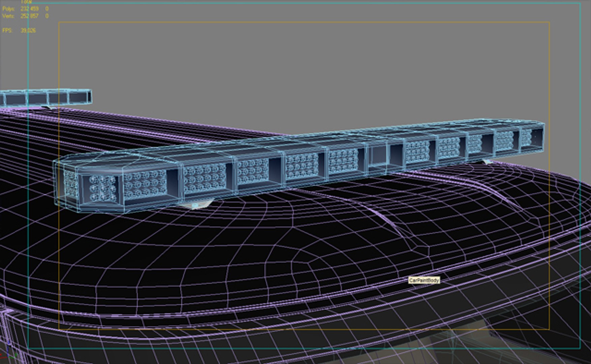Select the white mounting bracket under light bar's left end
Screen dimensions: 591x364
[195, 204]
